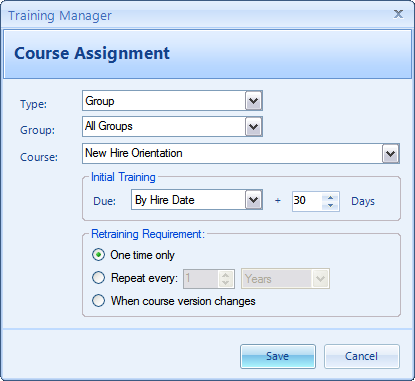The image size is (415, 381).
Task: Close the Training Manager dialog
Action: click(398, 14)
